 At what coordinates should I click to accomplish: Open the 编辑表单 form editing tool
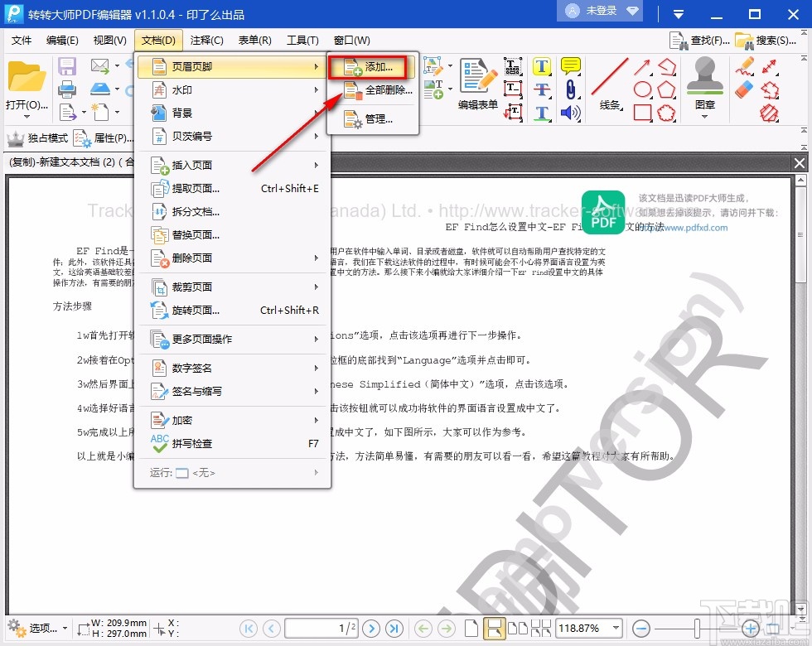point(477,83)
